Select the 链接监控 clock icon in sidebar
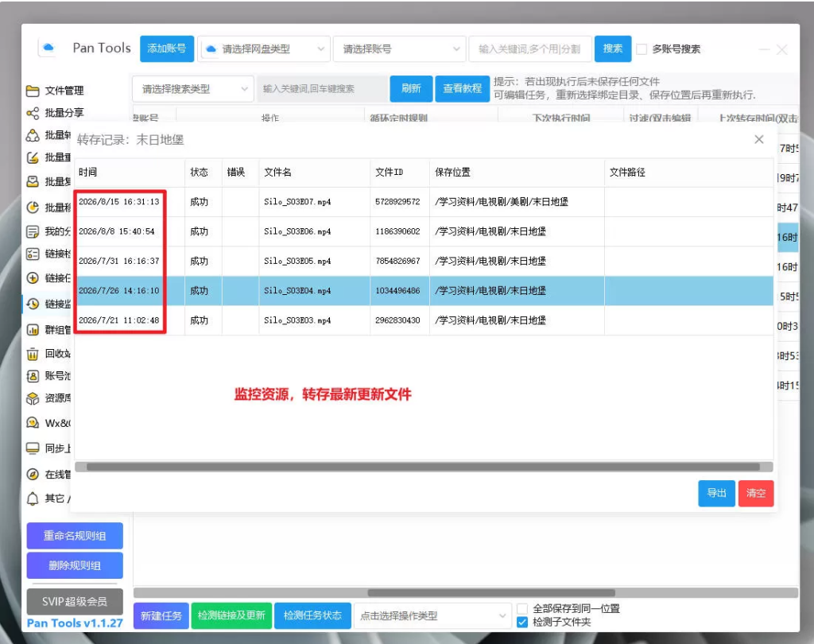This screenshot has width=814, height=644. [33, 304]
